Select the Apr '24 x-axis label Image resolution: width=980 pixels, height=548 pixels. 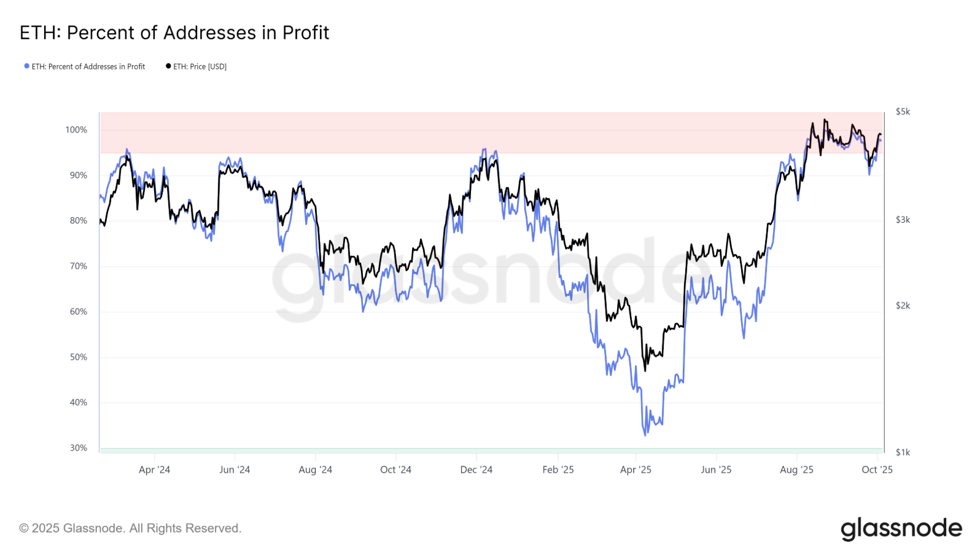pos(155,469)
